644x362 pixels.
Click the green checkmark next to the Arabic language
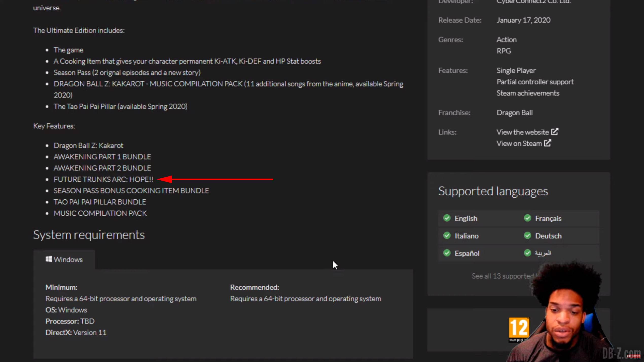click(x=528, y=253)
